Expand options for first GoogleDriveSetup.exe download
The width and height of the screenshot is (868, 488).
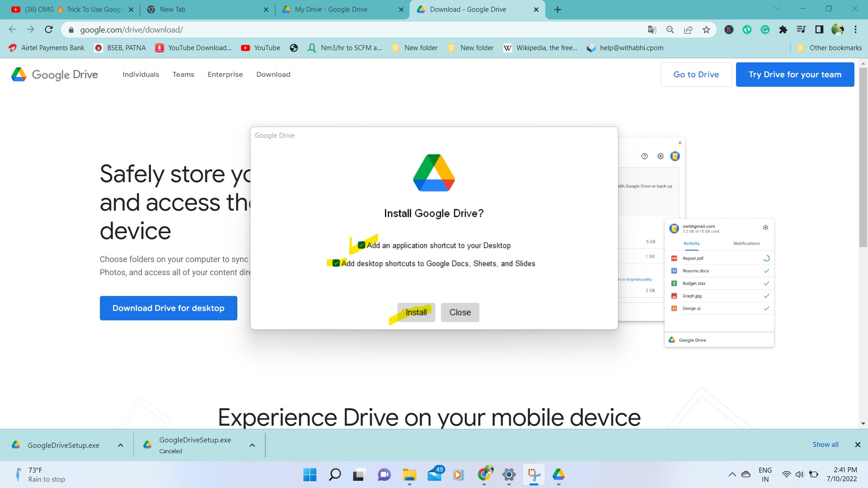point(120,446)
